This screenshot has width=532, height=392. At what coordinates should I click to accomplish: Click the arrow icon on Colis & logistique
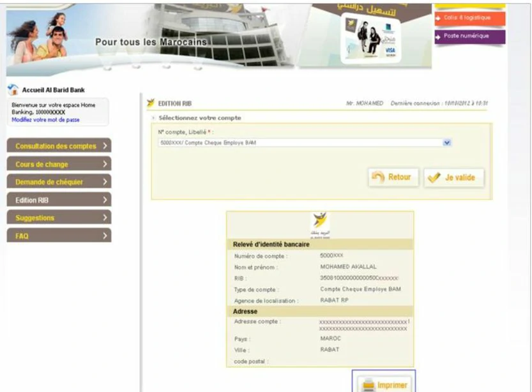click(x=438, y=18)
